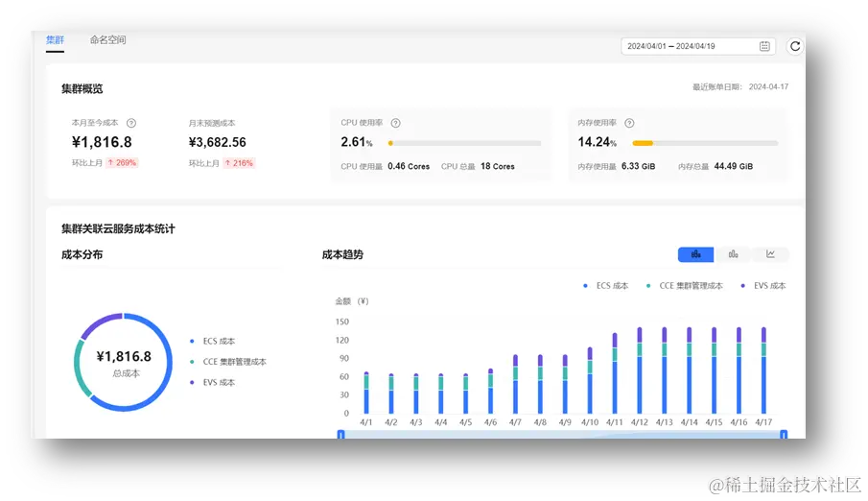
Task: Show help for 内存使用率
Action: [629, 123]
